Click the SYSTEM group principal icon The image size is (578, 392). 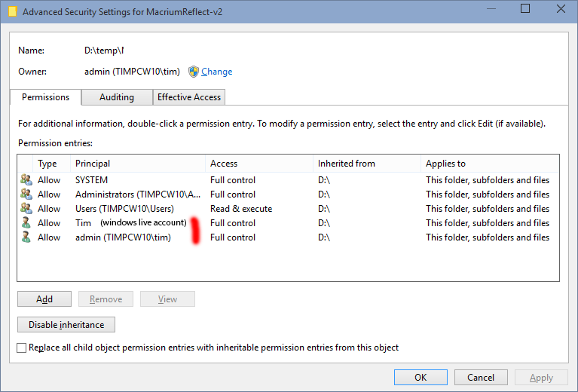click(x=26, y=179)
